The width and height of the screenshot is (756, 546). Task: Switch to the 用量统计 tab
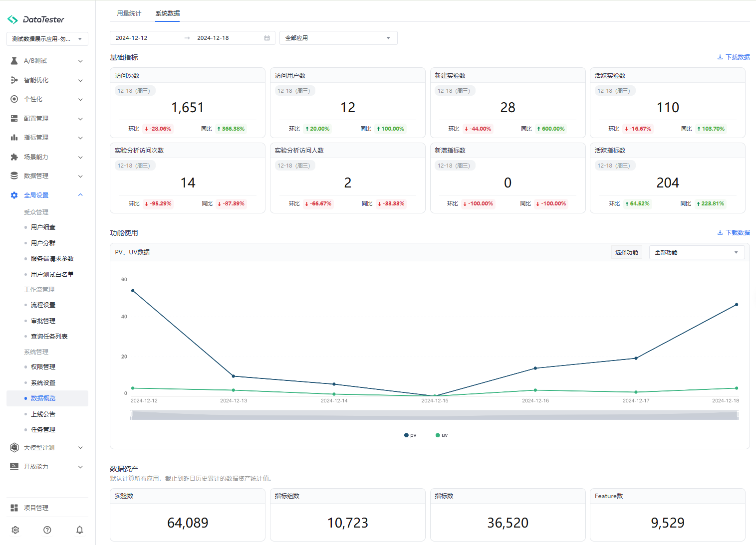coord(129,13)
